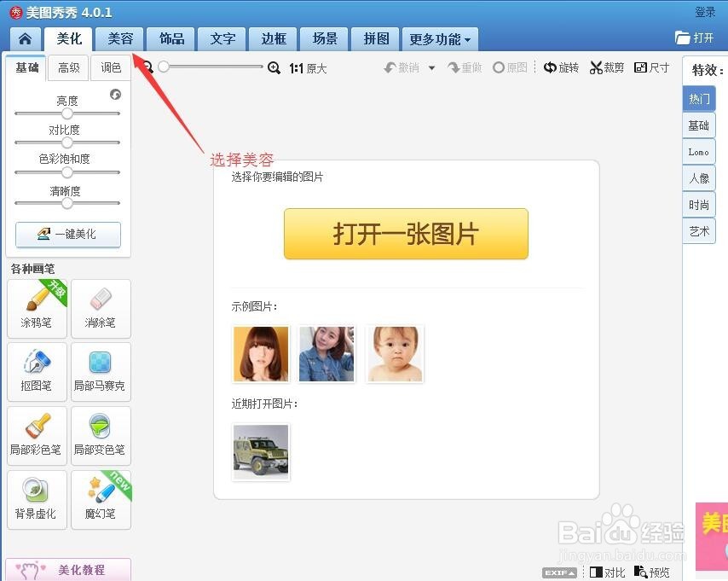Click the 美图秀秀 app logo icon
Screen dimensions: 728x581
16,13
